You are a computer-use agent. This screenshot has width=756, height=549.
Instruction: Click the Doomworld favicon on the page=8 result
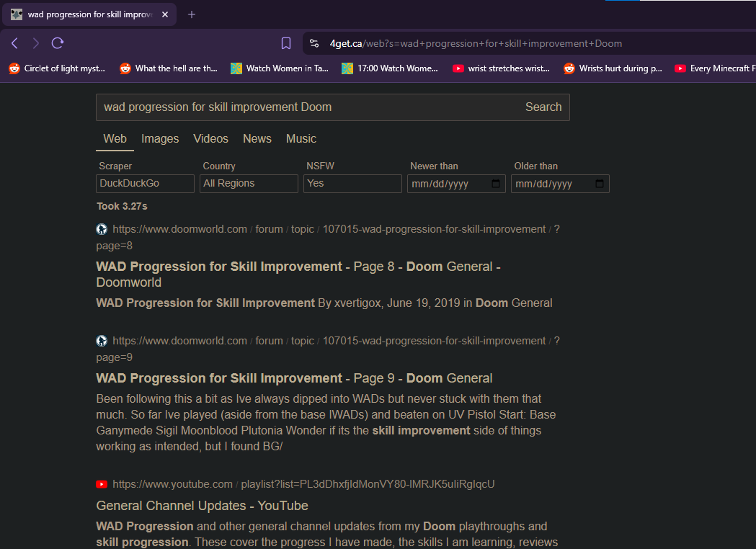coord(102,229)
